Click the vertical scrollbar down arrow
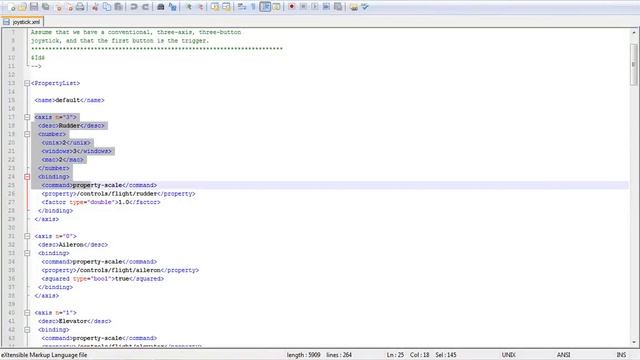The width and height of the screenshot is (640, 360). click(633, 343)
